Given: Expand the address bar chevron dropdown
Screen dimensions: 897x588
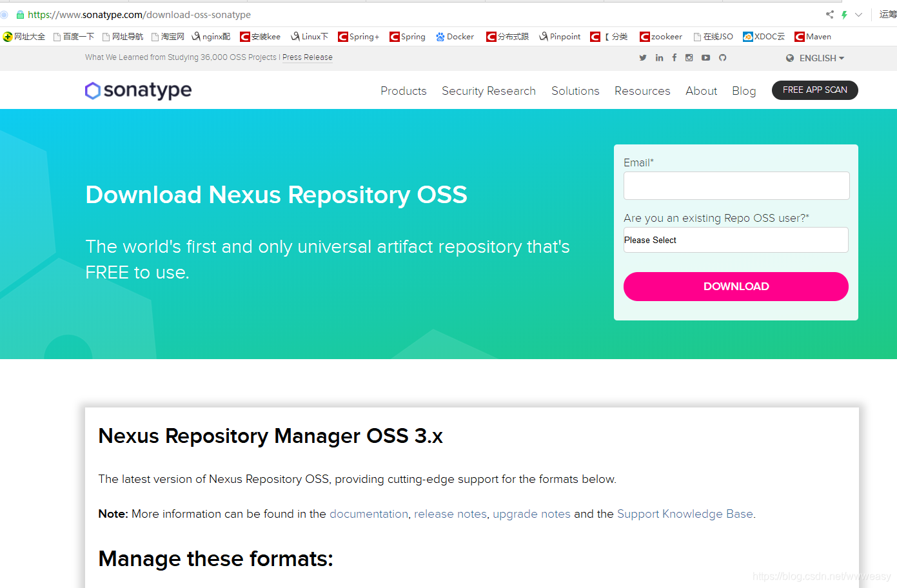Looking at the screenshot, I should tap(859, 14).
